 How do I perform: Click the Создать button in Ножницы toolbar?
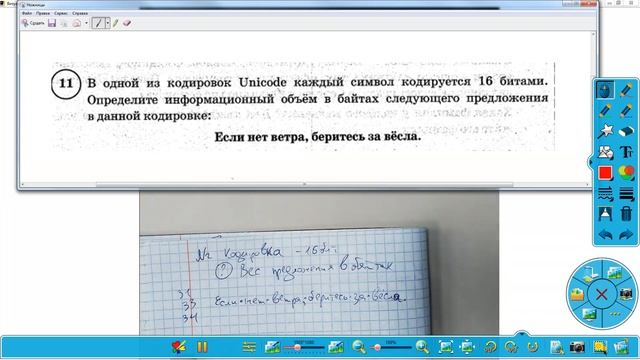coord(33,23)
